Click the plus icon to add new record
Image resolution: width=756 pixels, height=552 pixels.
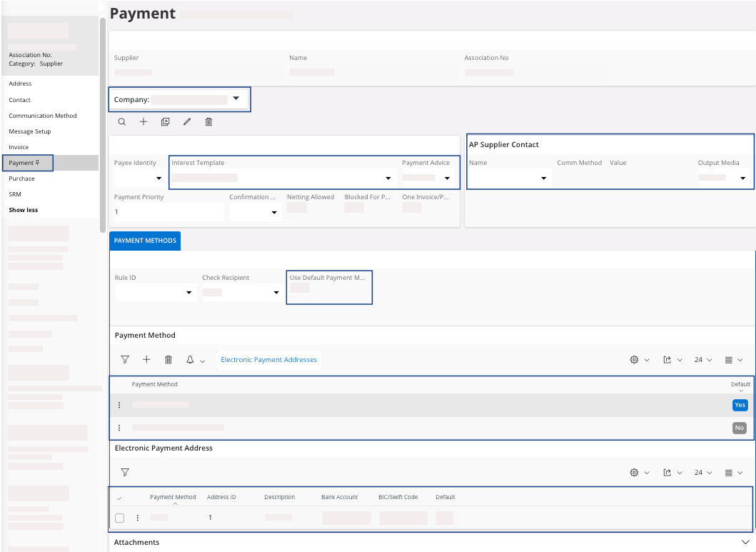(143, 122)
